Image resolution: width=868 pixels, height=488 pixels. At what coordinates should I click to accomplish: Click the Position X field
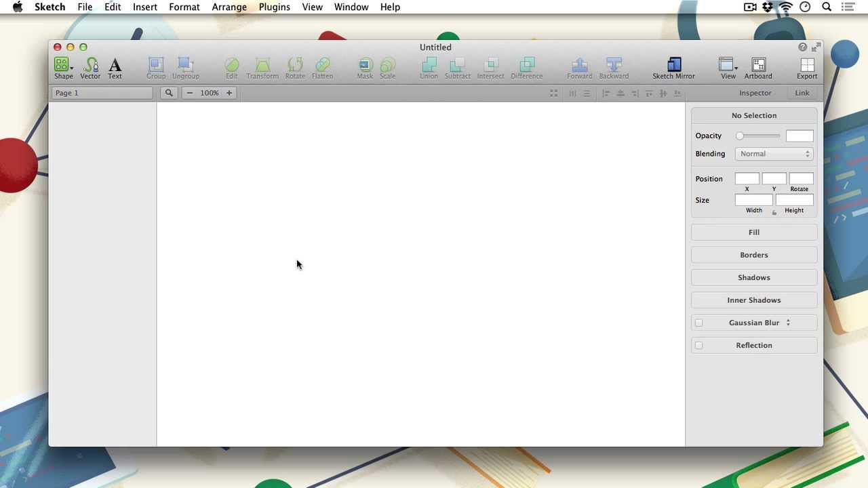[747, 179]
